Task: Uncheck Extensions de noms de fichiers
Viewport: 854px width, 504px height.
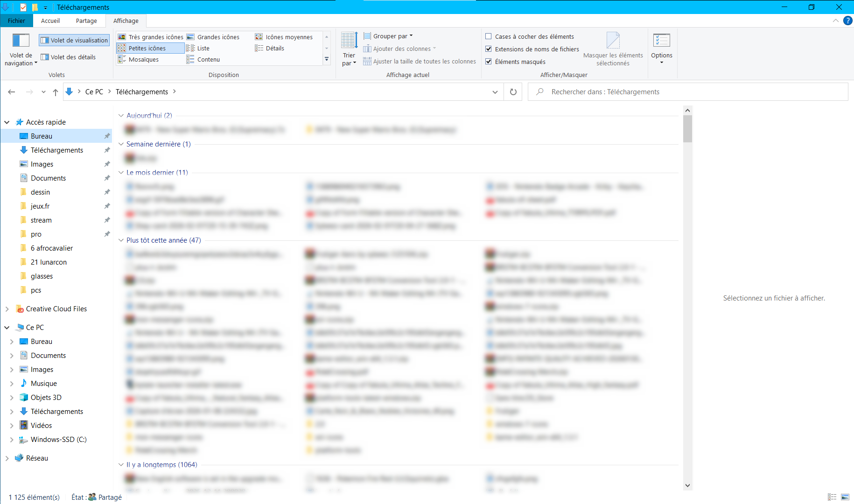Action: coord(489,49)
